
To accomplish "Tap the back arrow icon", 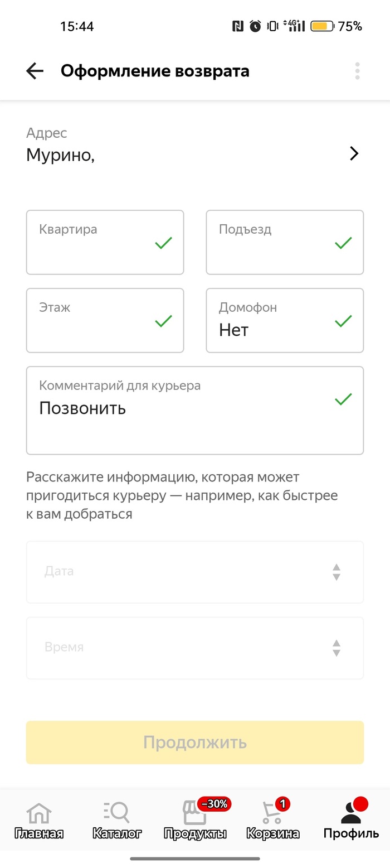I will pyautogui.click(x=35, y=71).
